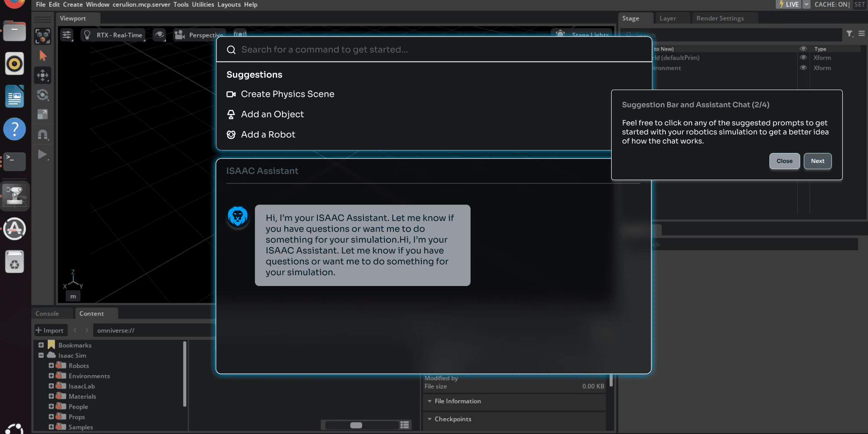Focus the command search field
Screen dimensions: 868x434
click(x=434, y=49)
